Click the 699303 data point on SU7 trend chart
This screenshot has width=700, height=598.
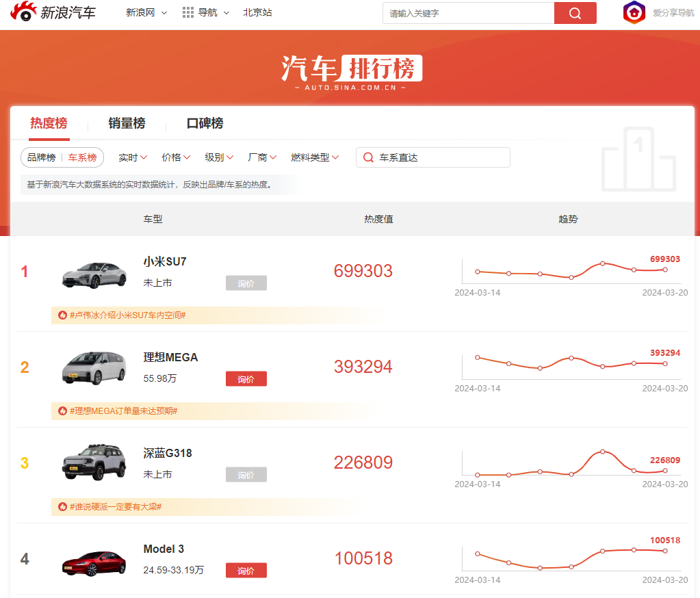coord(664,270)
